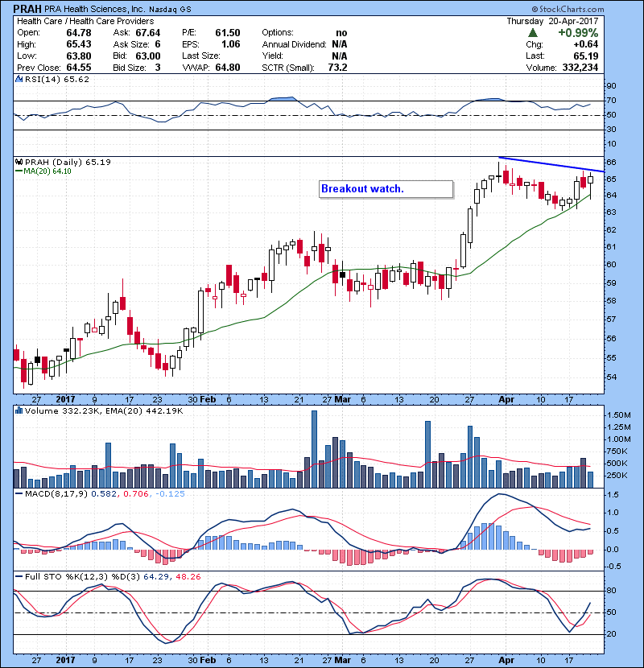The image size is (644, 668).
Task: Click the Annual Dividend N/A value
Action: click(339, 44)
